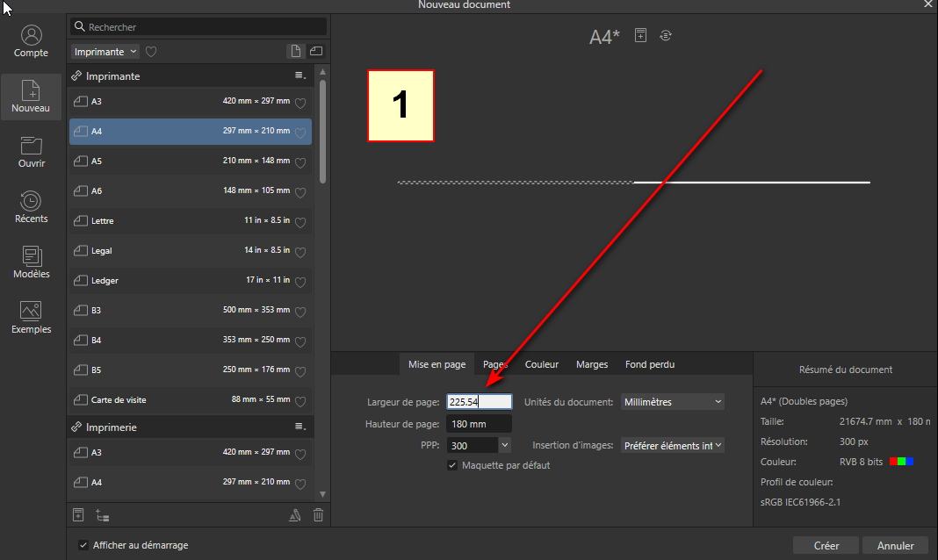Click the reset preset icon beside A4* title
The height and width of the screenshot is (560, 938).
point(666,36)
